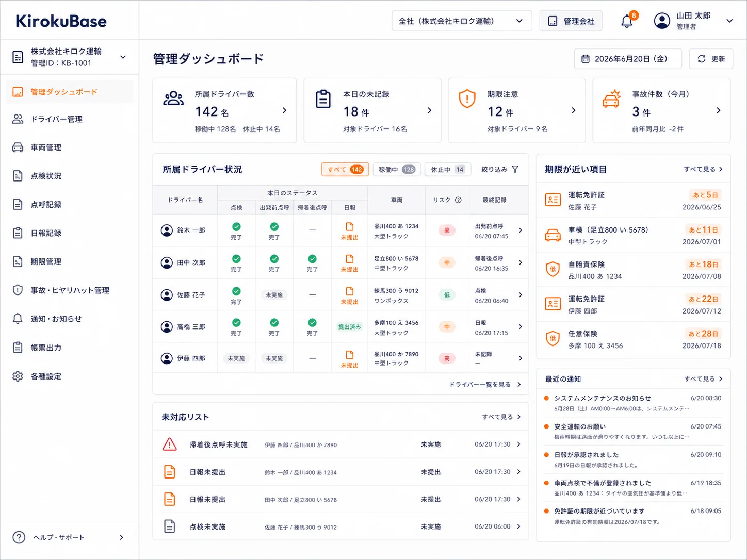Click the refresh icon on the 更新 button

click(702, 59)
